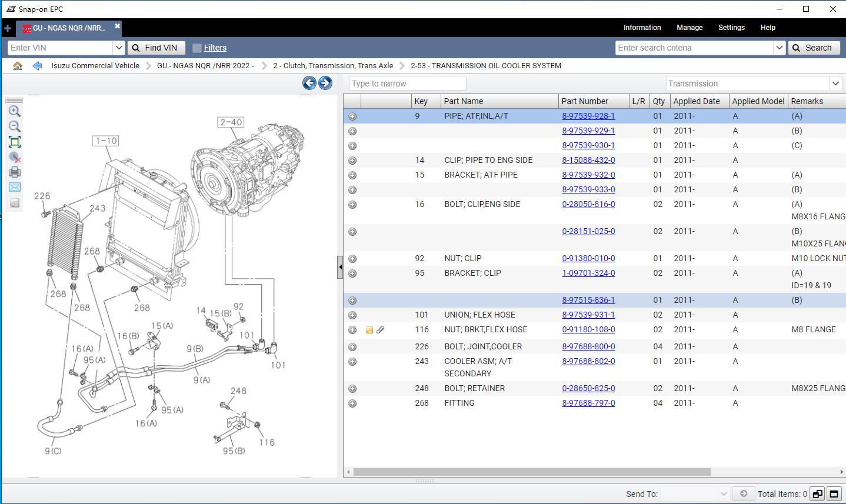The height and width of the screenshot is (504, 846).
Task: Open the Home breadcrumb icon
Action: [x=18, y=66]
